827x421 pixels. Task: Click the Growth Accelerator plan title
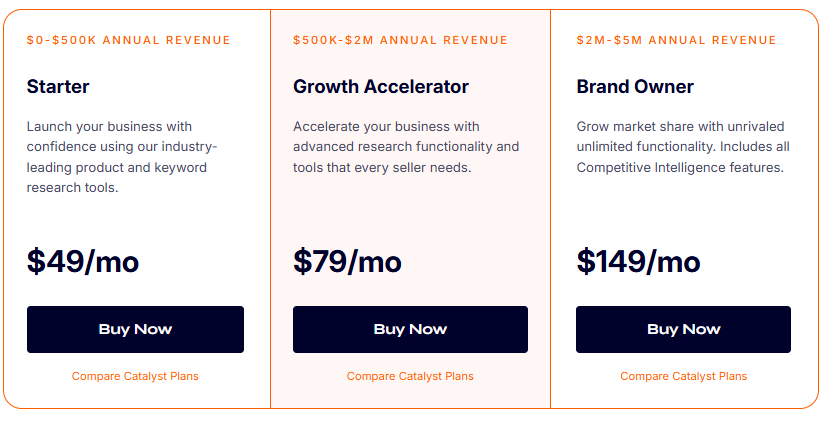[x=380, y=87]
